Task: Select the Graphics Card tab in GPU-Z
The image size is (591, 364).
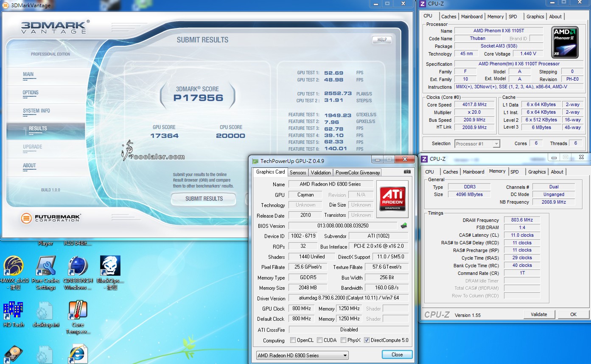Action: [x=271, y=172]
